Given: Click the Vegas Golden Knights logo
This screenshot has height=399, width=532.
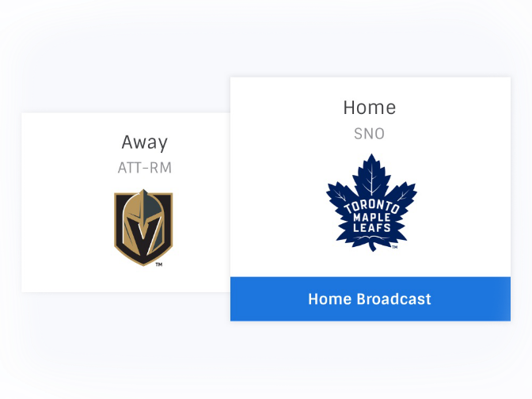Looking at the screenshot, I should (143, 228).
